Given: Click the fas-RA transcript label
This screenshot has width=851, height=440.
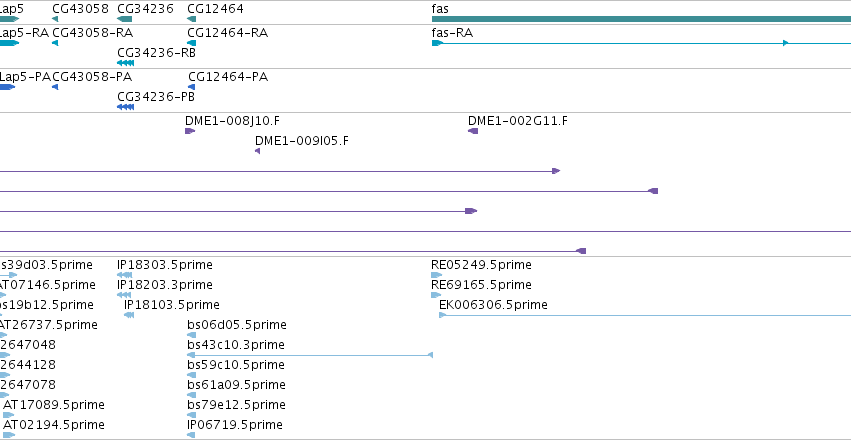Looking at the screenshot, I should tap(452, 33).
